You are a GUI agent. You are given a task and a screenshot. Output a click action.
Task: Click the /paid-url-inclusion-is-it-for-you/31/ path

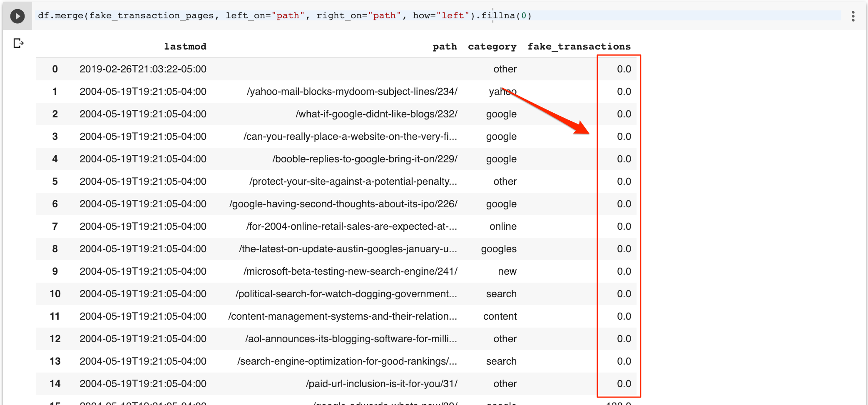pyautogui.click(x=381, y=384)
